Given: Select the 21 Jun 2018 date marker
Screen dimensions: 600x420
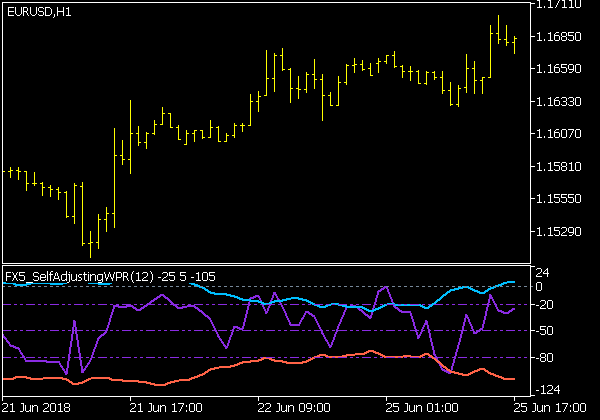Looking at the screenshot, I should [37, 408].
